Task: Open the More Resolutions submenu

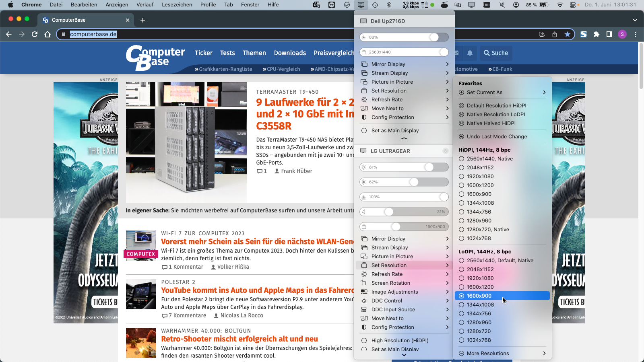Action: (x=502, y=353)
